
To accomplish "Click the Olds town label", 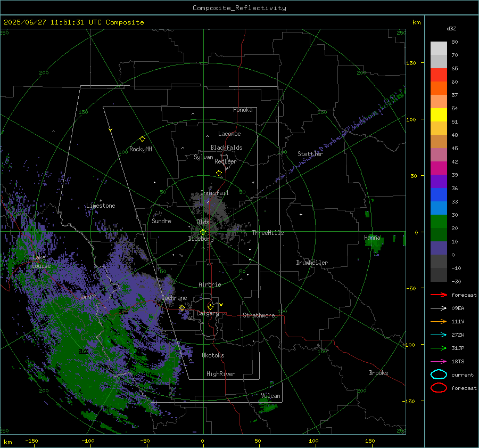I will coord(203,222).
